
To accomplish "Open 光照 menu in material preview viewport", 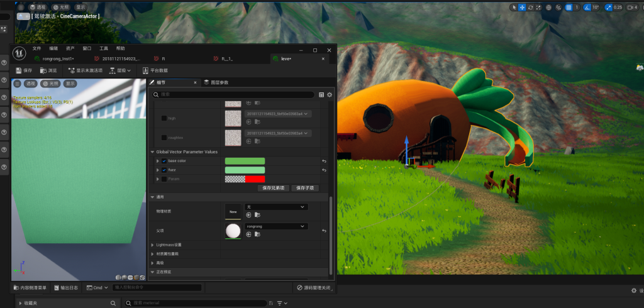I will [50, 84].
